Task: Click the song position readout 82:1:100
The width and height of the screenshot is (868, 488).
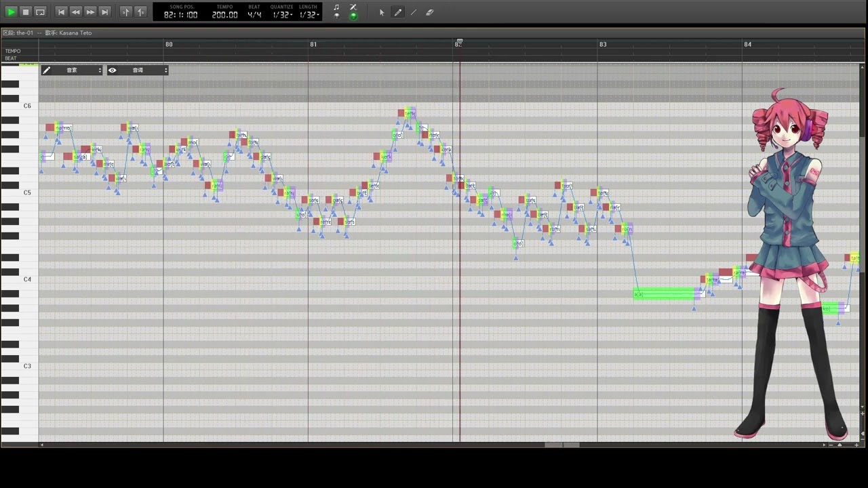Action: tap(181, 15)
